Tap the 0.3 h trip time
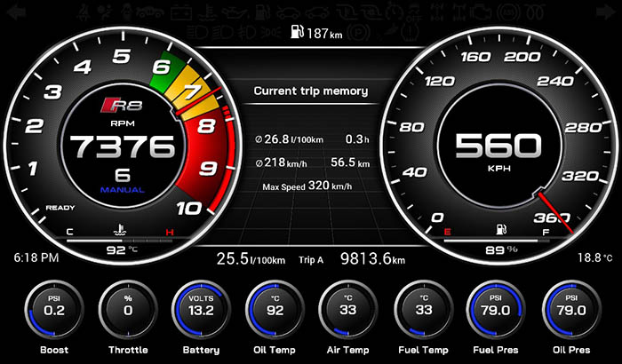The height and width of the screenshot is (364, 622). pyautogui.click(x=357, y=139)
